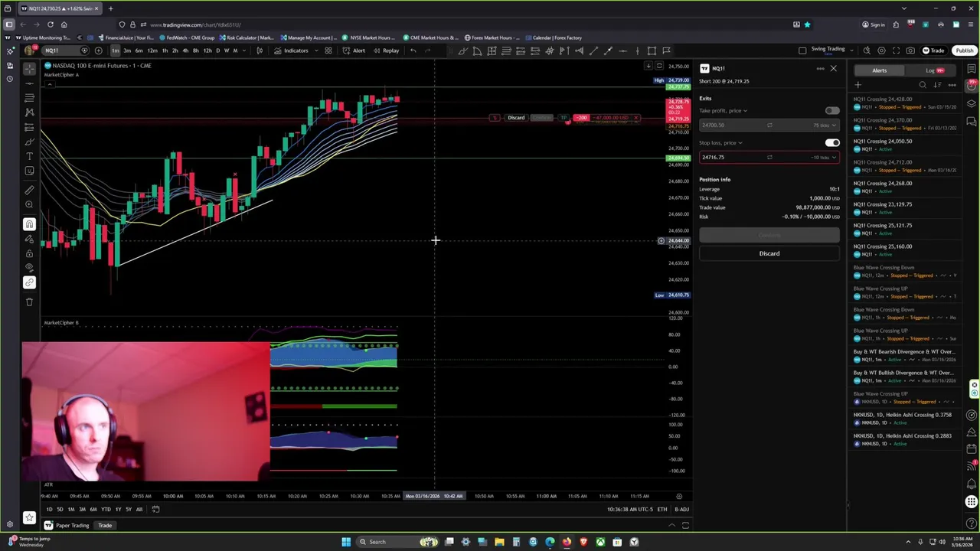This screenshot has width=980, height=551.
Task: Open watchlist panel icon in right sidebar
Action: coord(972,69)
